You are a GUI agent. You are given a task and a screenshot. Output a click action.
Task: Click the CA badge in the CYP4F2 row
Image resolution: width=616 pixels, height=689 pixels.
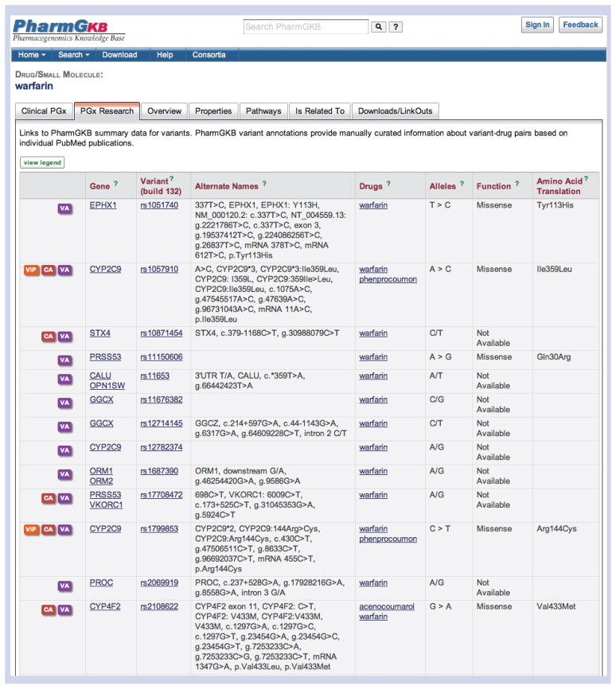tap(49, 610)
